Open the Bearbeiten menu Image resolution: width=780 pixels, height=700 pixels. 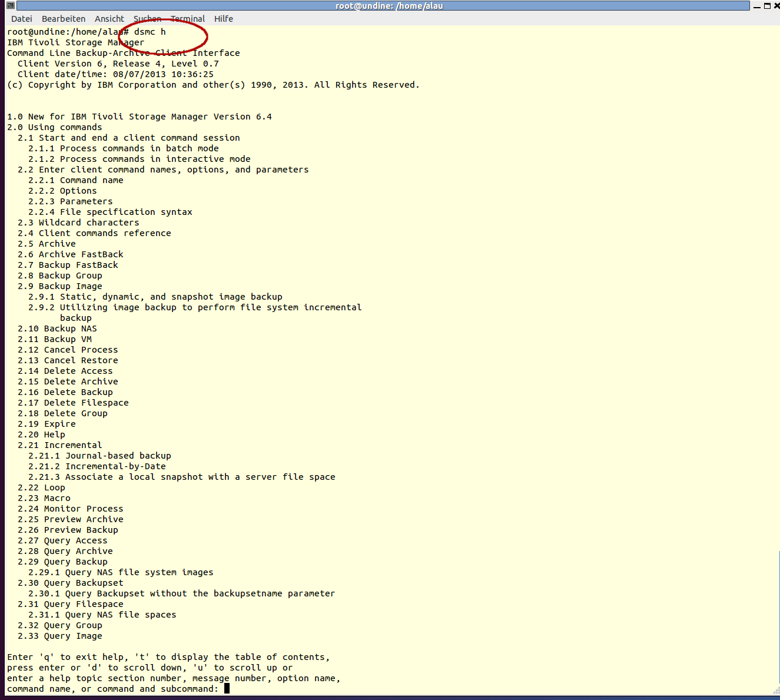(64, 19)
